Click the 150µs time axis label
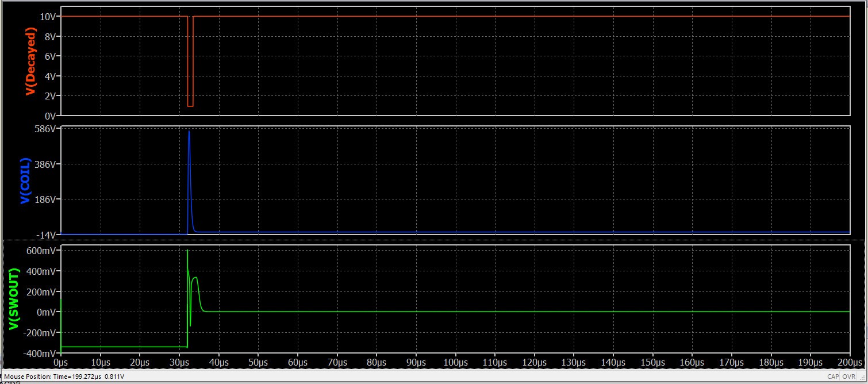The height and width of the screenshot is (384, 868). click(653, 363)
